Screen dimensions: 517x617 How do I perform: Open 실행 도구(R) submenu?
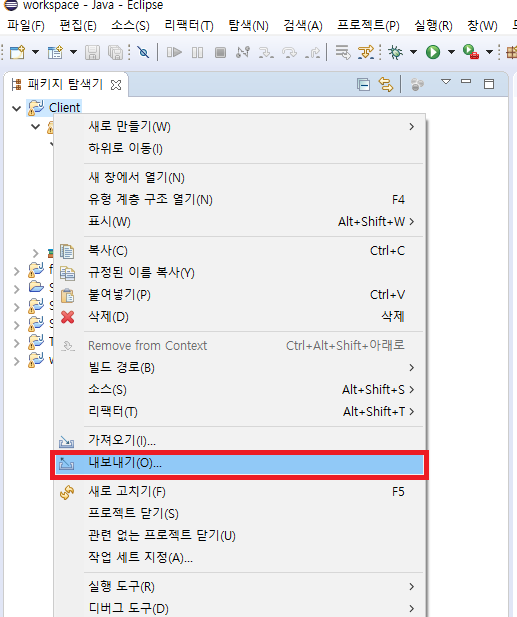tap(239, 587)
